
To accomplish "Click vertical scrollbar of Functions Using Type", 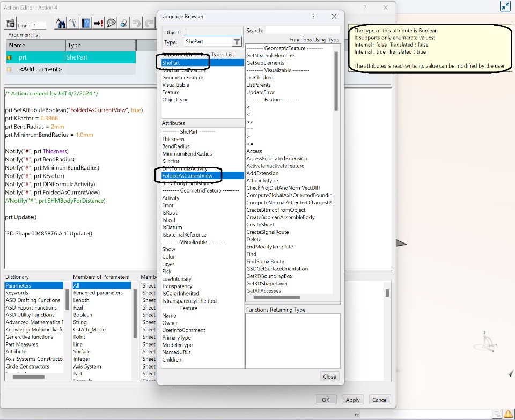I will 336,82.
